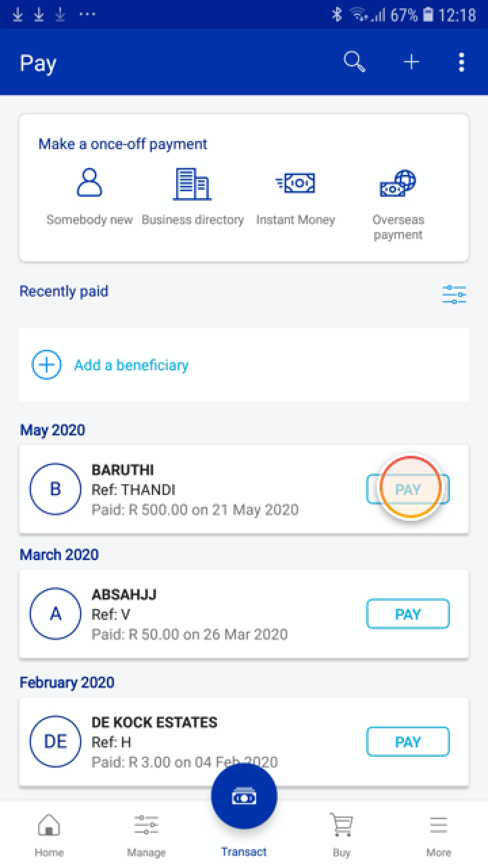Viewport: 488px width, 868px height.
Task: Choose the Instant Money icon
Action: pyautogui.click(x=296, y=183)
